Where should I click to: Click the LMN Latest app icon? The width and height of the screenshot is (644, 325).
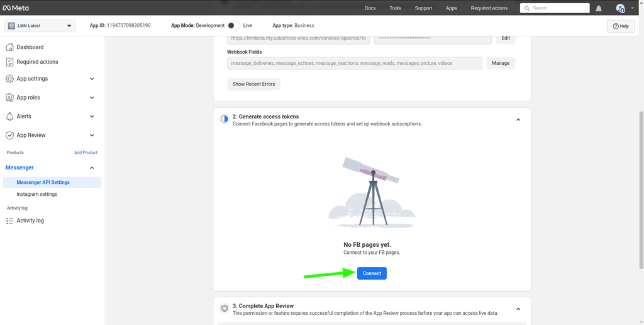pos(11,25)
